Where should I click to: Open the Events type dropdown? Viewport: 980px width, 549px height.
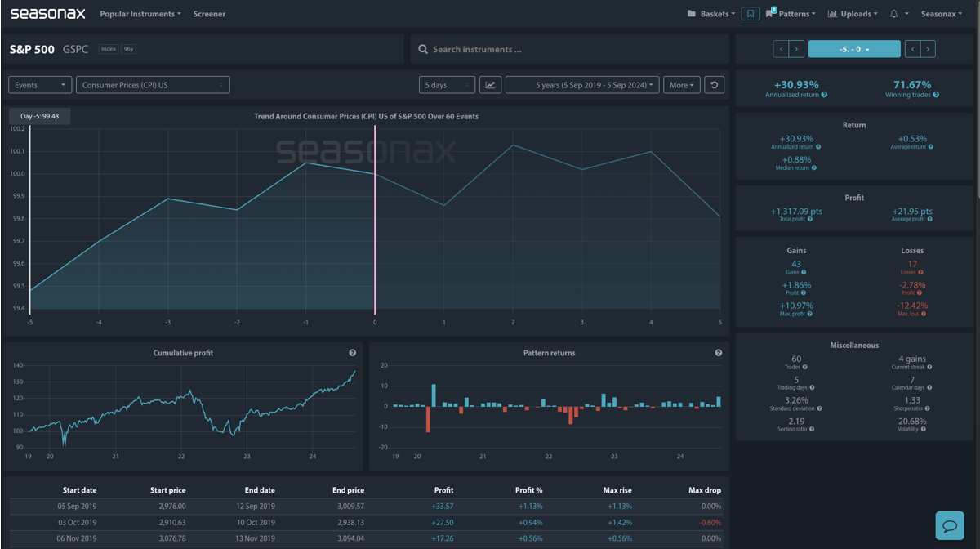[x=40, y=85]
